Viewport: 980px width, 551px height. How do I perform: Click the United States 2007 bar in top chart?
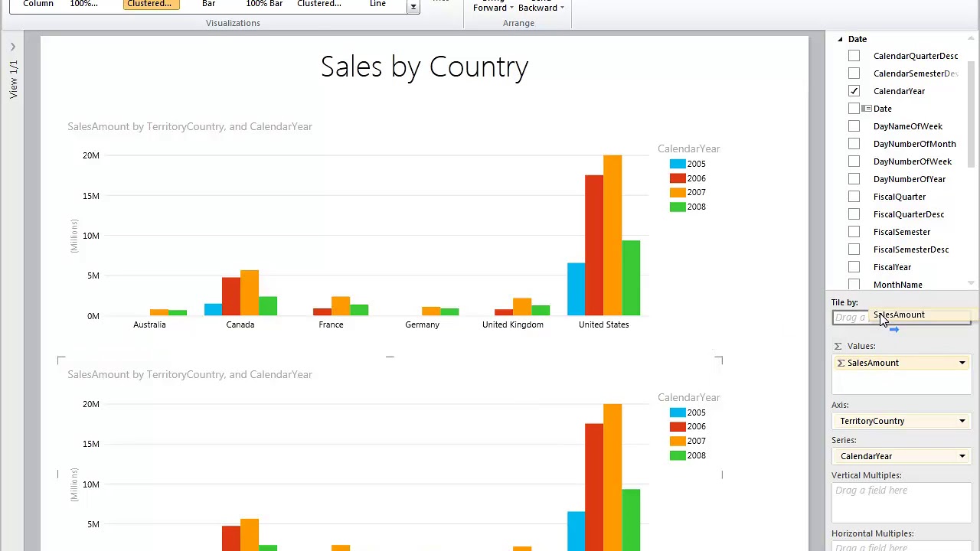point(612,235)
